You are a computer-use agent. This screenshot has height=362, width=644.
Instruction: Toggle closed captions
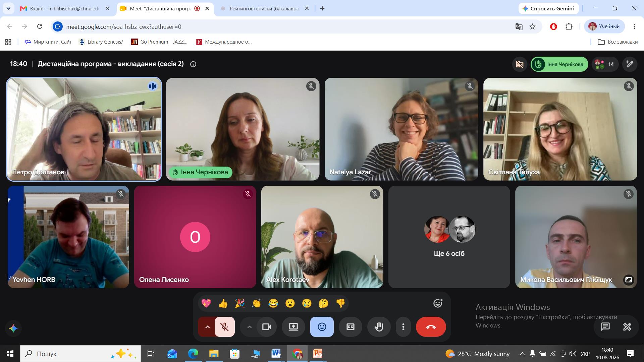click(x=350, y=327)
